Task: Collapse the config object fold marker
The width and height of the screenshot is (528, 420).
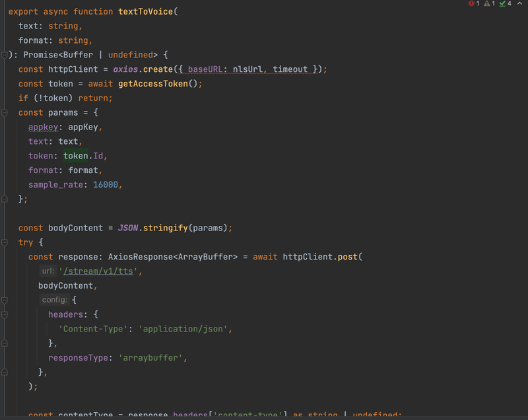Action: coord(4,300)
